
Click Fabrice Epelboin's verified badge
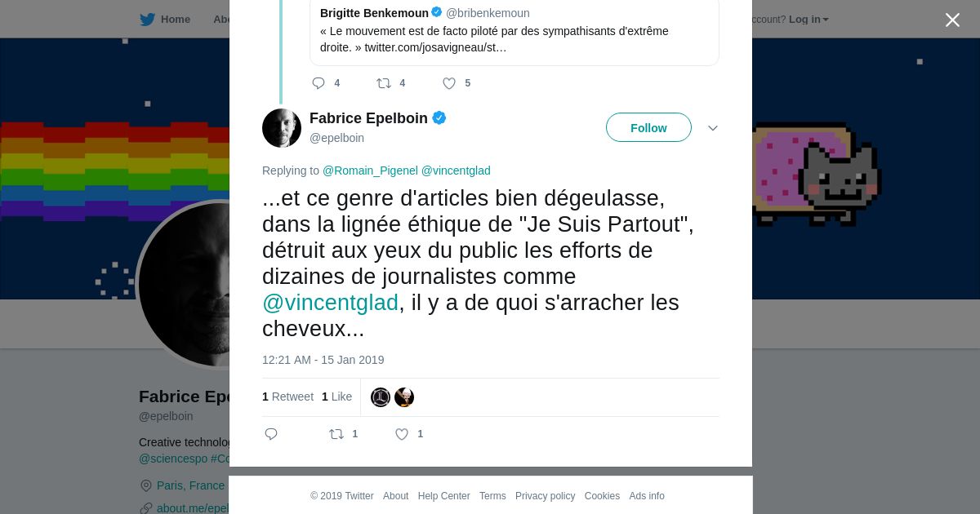tap(439, 118)
